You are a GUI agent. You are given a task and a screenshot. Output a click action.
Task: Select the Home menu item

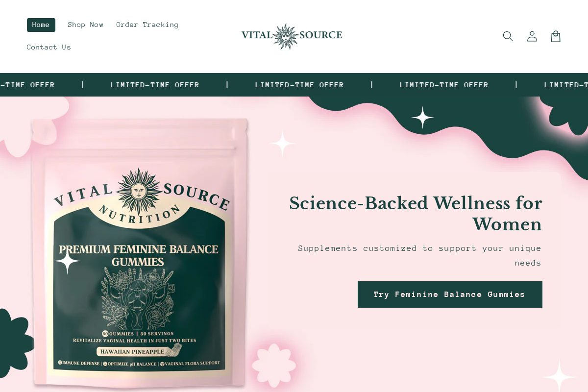[x=41, y=25]
